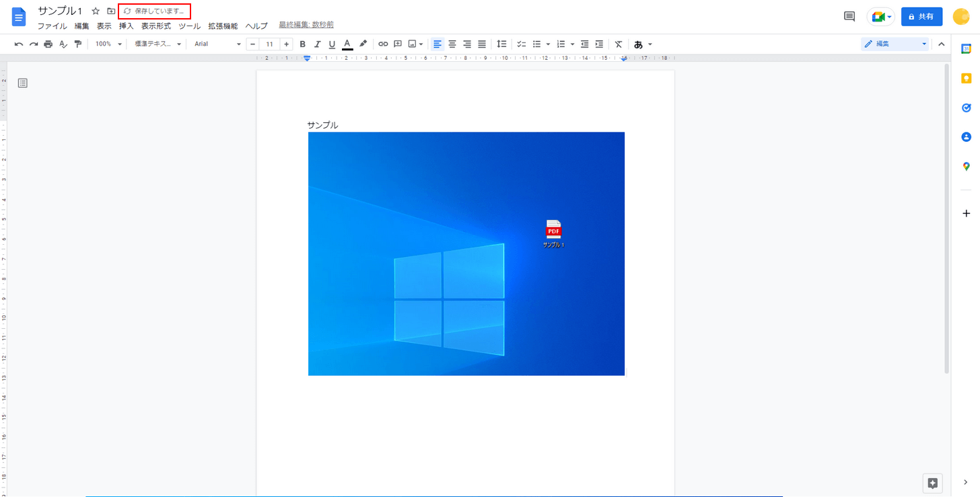Screen dimensions: 980x497
Task: Clear formatting from the text
Action: 619,44
